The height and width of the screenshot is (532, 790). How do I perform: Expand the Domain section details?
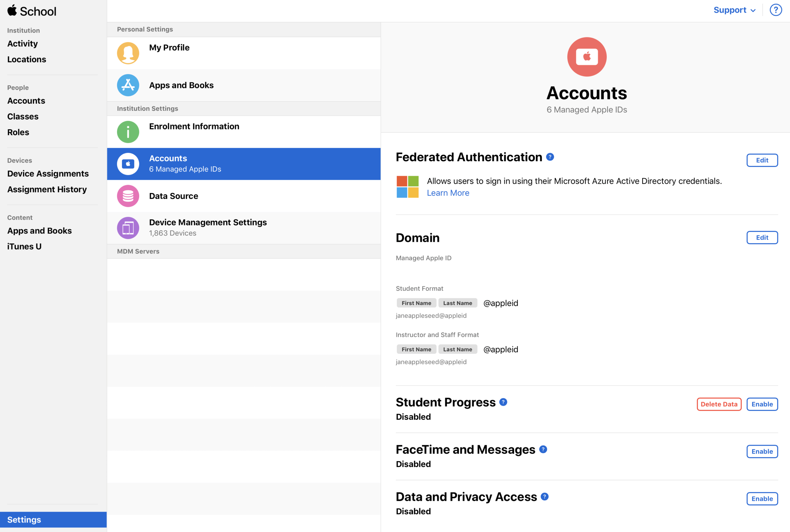[x=762, y=237]
